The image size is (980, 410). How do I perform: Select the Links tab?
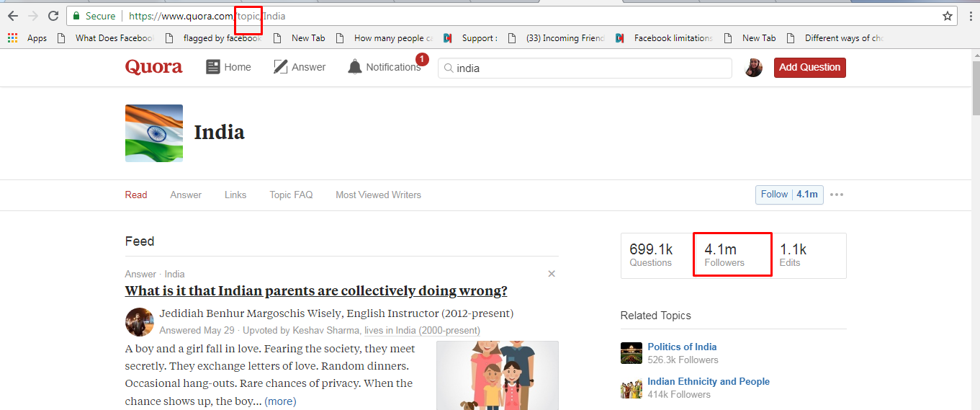tap(235, 195)
